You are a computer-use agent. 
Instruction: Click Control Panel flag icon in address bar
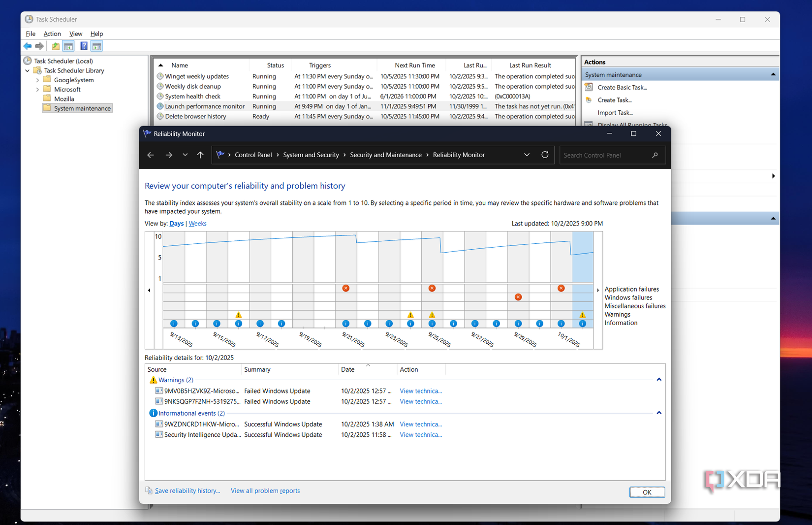(220, 155)
